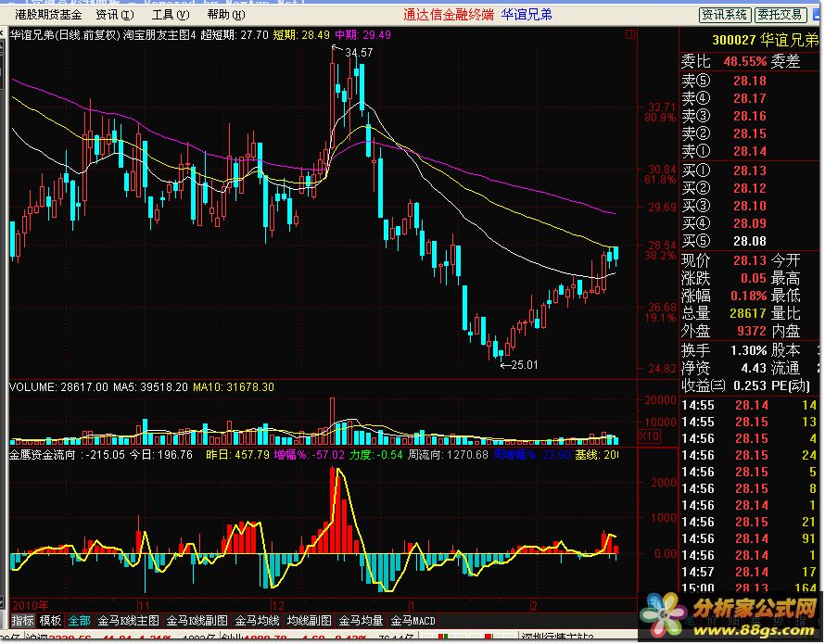Image resolution: width=825 pixels, height=644 pixels.
Task: Select the 金马MACD indicator tab
Action: point(413,621)
